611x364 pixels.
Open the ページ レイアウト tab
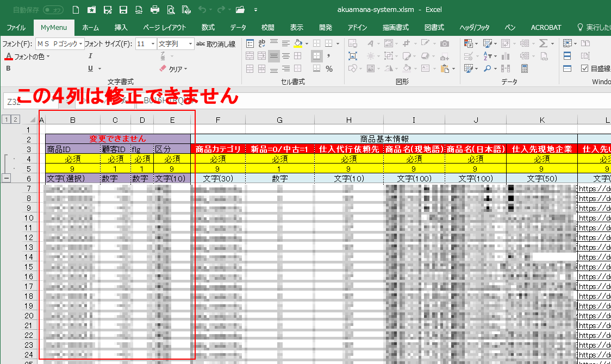tap(165, 28)
